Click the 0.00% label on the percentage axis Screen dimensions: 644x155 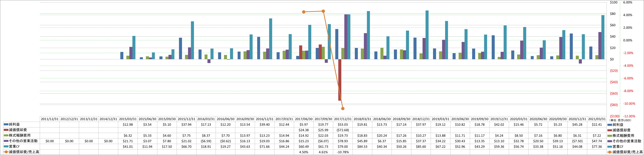(628, 40)
